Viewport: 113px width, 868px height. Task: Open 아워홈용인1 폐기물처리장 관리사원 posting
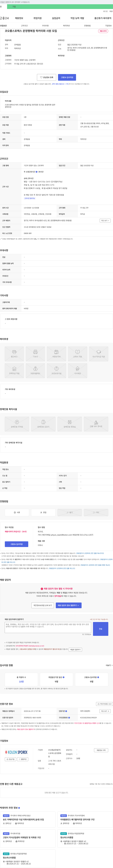[x=77, y=819]
